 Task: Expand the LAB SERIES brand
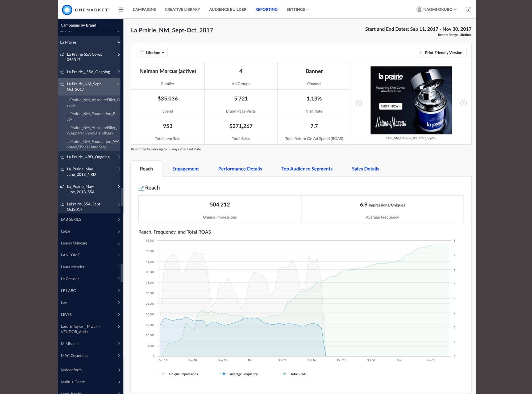119,219
